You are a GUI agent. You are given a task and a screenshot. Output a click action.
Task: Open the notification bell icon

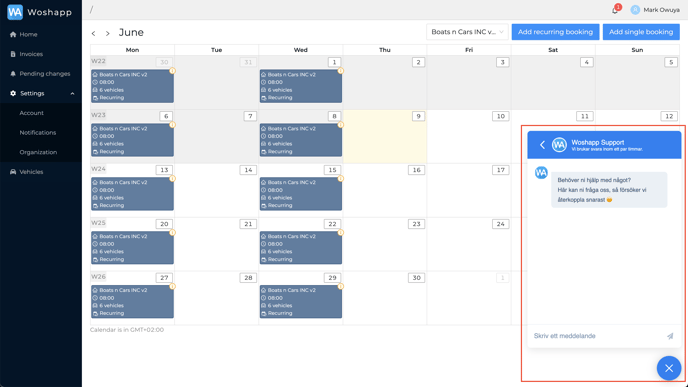(615, 10)
